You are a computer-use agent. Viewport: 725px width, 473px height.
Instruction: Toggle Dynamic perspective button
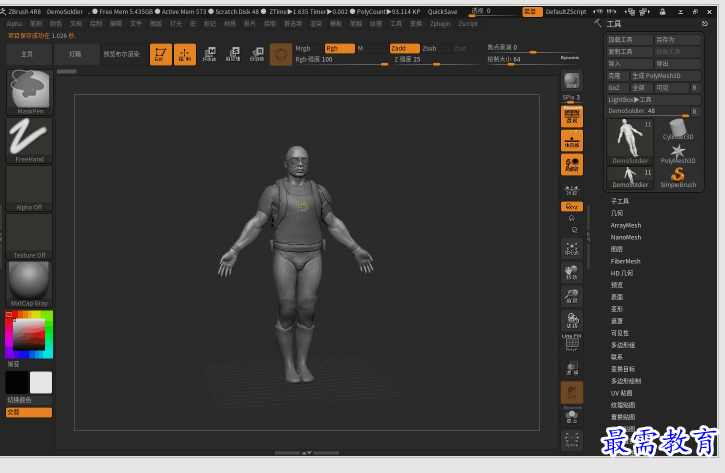[572, 116]
